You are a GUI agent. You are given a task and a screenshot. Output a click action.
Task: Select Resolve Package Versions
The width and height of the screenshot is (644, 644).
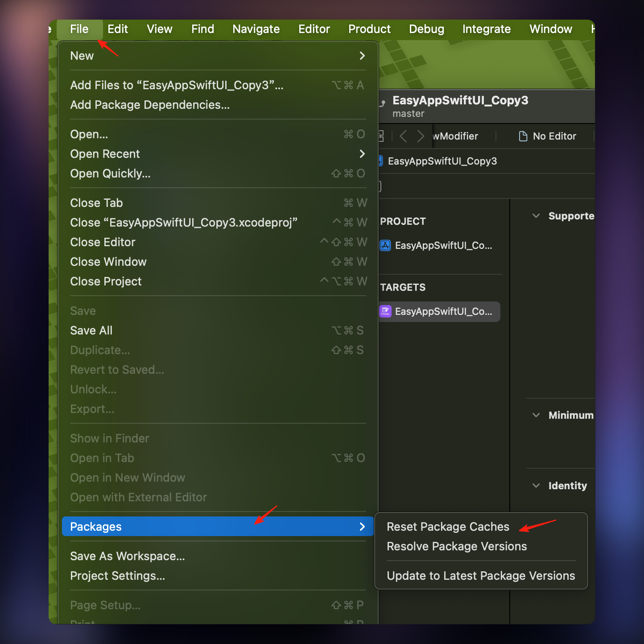457,546
